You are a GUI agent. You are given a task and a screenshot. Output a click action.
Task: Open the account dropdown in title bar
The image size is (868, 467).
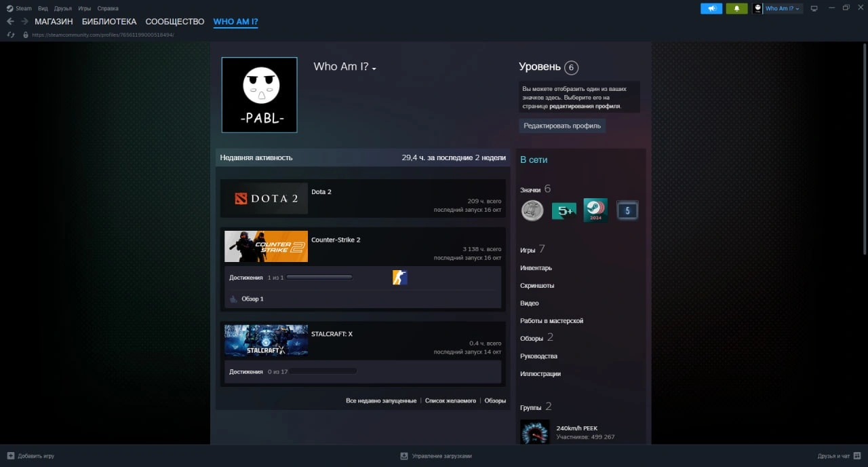(x=784, y=8)
